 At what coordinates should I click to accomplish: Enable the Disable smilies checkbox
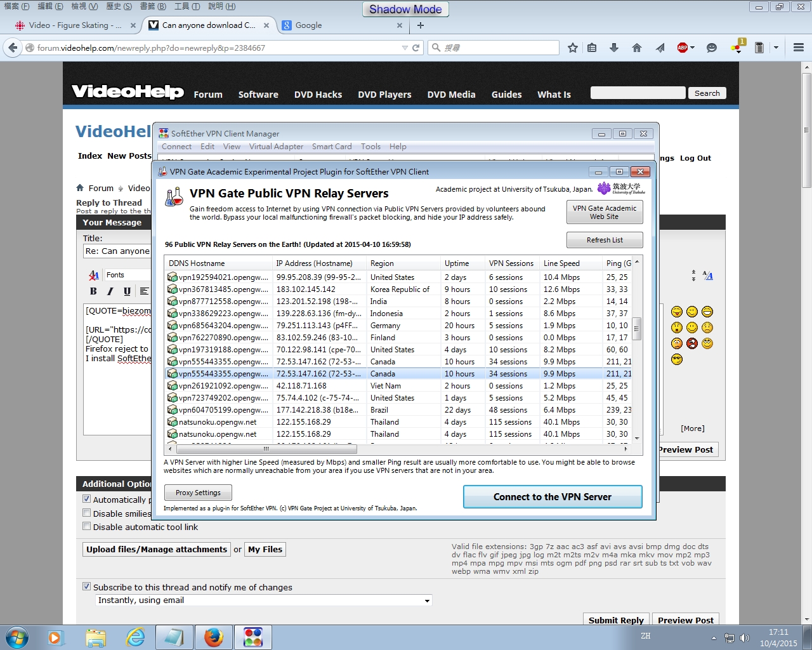(x=87, y=513)
